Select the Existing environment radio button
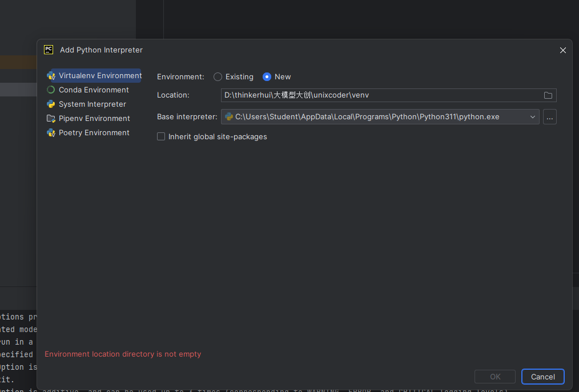Viewport: 579px width, 392px height. pyautogui.click(x=218, y=77)
